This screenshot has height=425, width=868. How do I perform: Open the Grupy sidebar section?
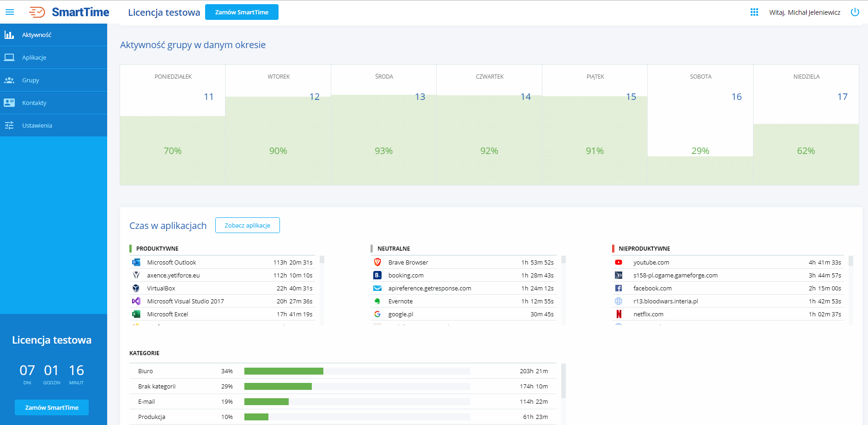click(x=30, y=80)
